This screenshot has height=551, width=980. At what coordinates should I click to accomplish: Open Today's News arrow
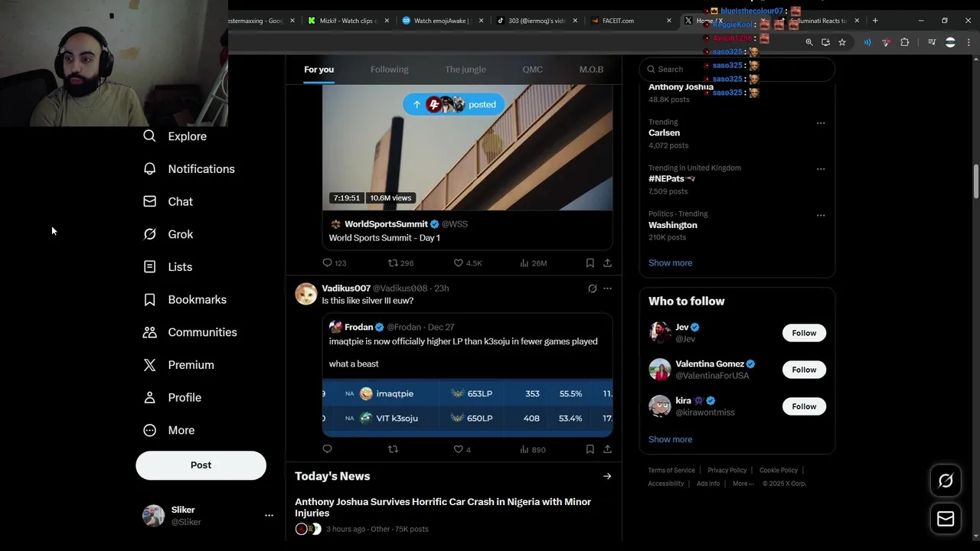click(607, 476)
